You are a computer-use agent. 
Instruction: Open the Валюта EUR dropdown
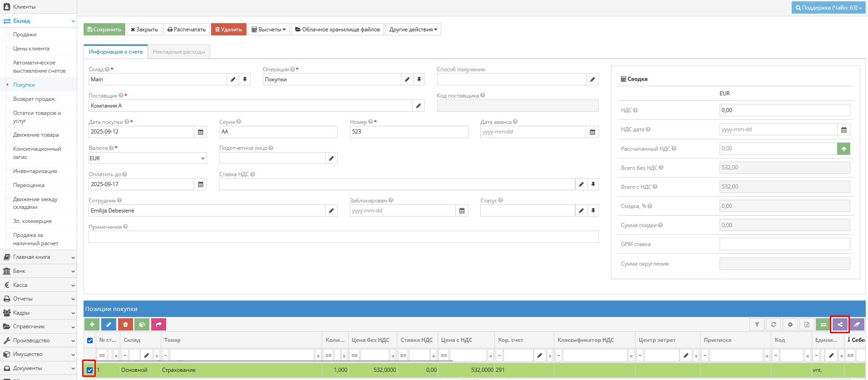pyautogui.click(x=148, y=158)
